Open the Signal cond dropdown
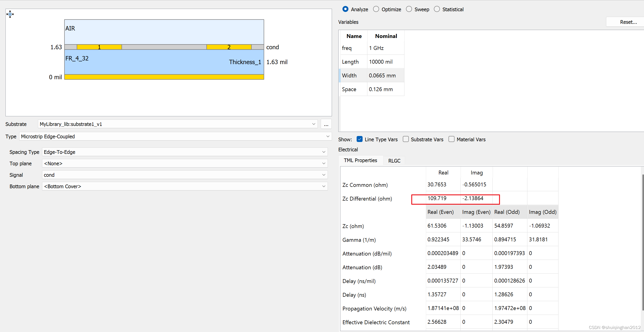The width and height of the screenshot is (644, 332). click(x=323, y=175)
